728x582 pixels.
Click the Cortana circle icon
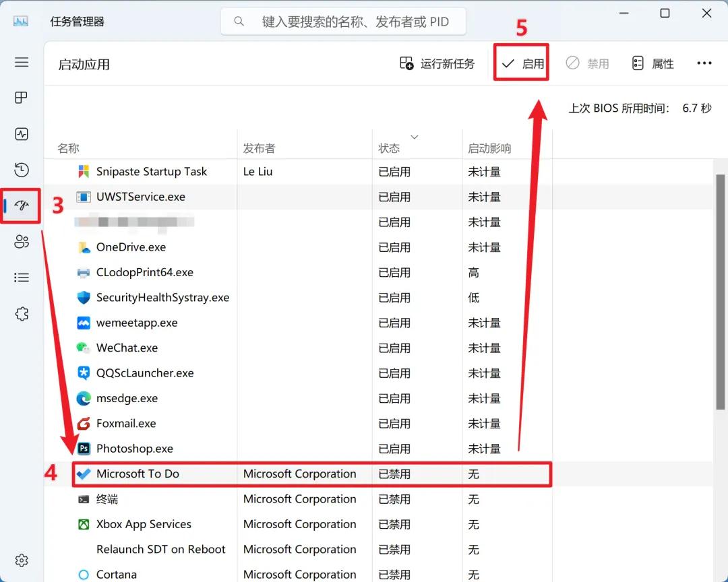[x=84, y=575]
